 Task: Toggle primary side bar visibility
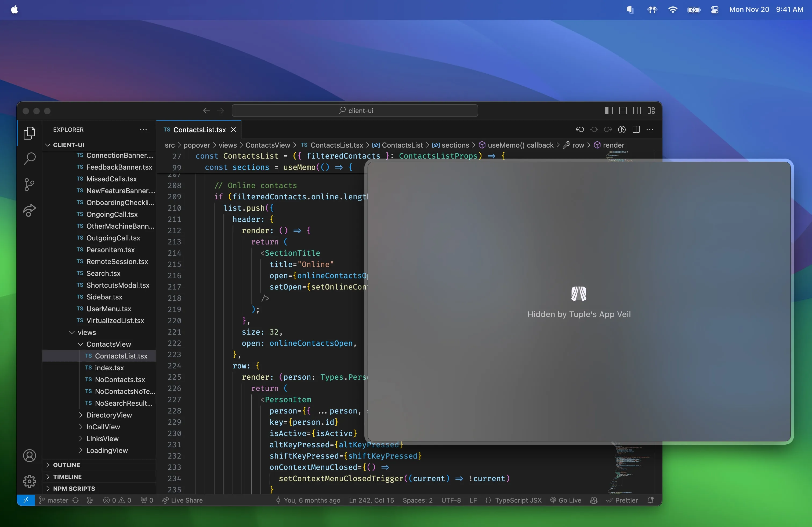[x=609, y=111]
